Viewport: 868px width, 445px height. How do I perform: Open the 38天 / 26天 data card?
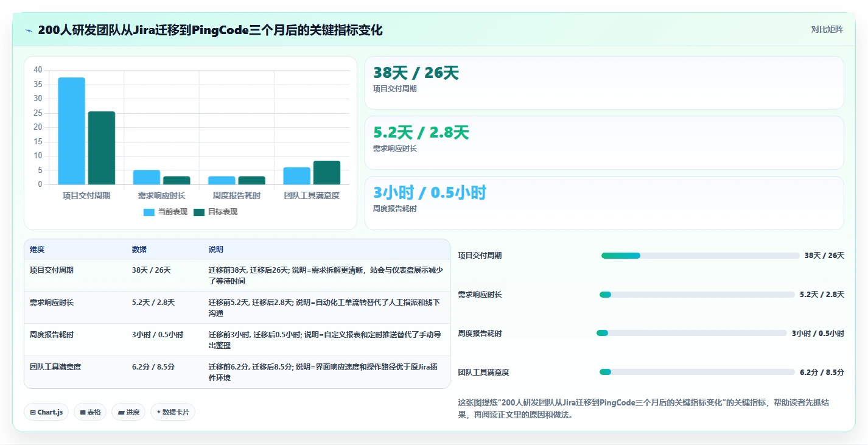tap(604, 83)
